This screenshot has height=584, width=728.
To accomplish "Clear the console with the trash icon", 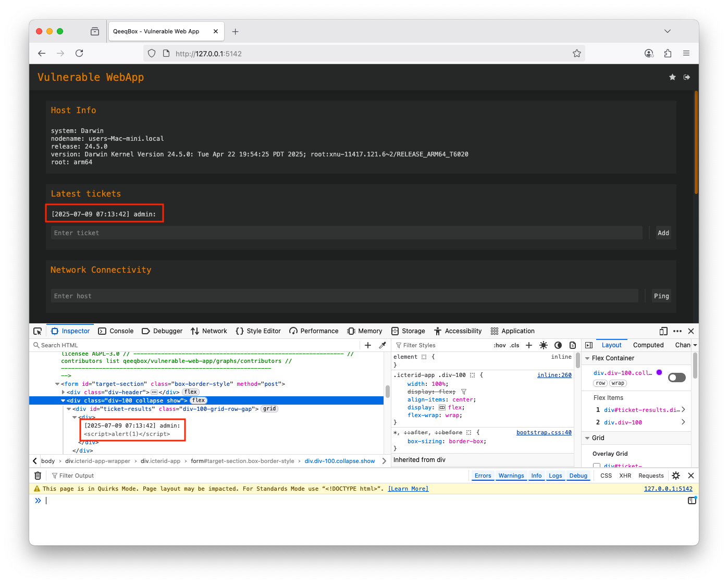I will (38, 476).
